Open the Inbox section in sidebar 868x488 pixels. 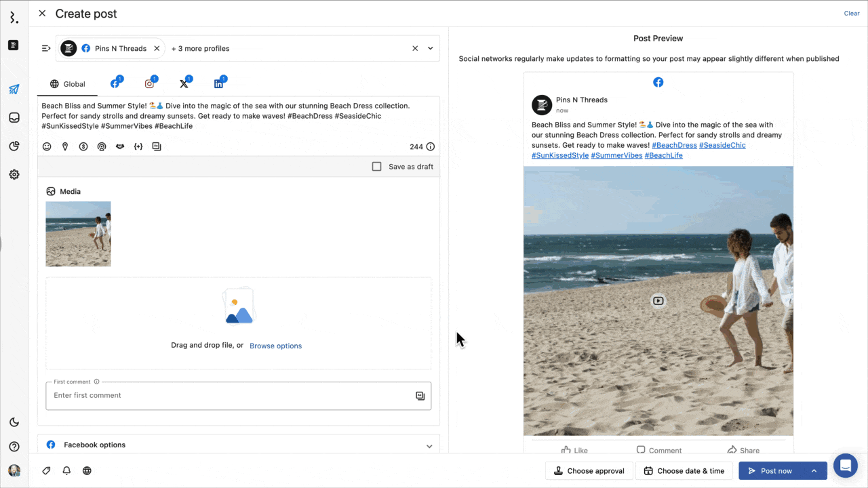pos(14,118)
